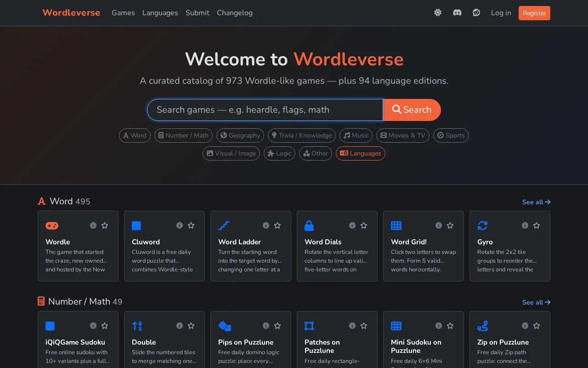The width and height of the screenshot is (588, 368).
Task: Open the Submit page
Action: (198, 13)
